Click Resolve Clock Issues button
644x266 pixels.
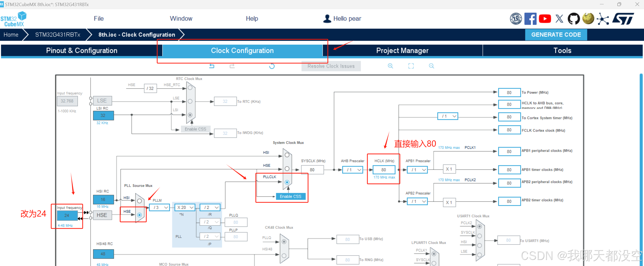click(x=331, y=66)
